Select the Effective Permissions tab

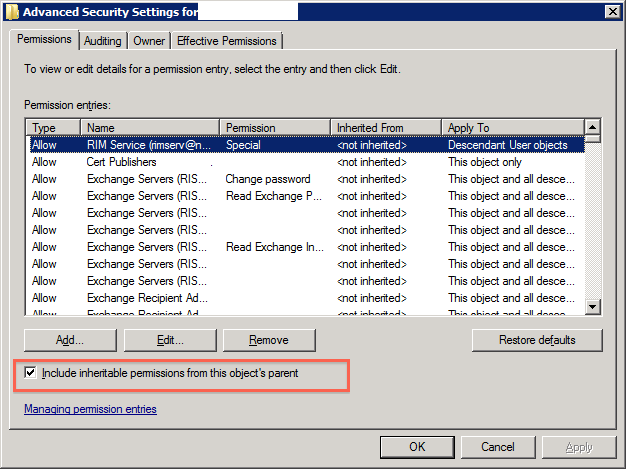click(227, 41)
